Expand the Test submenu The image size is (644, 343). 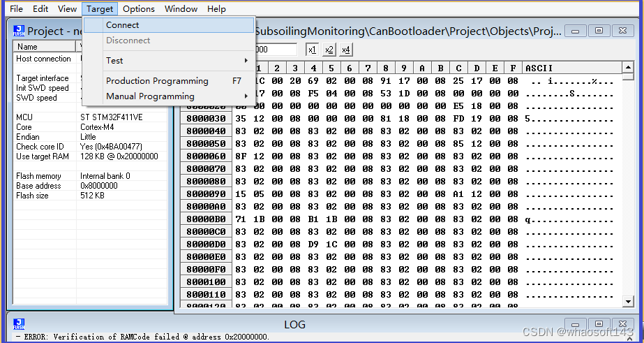click(169, 61)
